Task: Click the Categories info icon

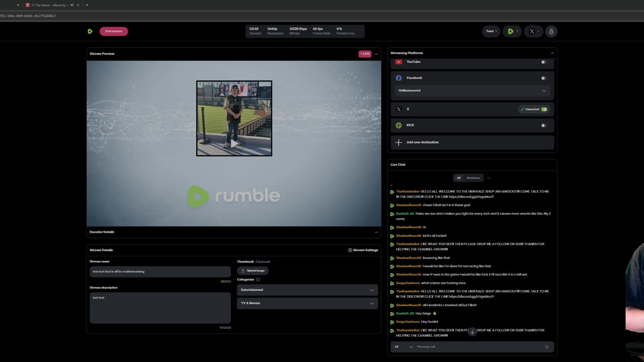Action: click(258, 280)
